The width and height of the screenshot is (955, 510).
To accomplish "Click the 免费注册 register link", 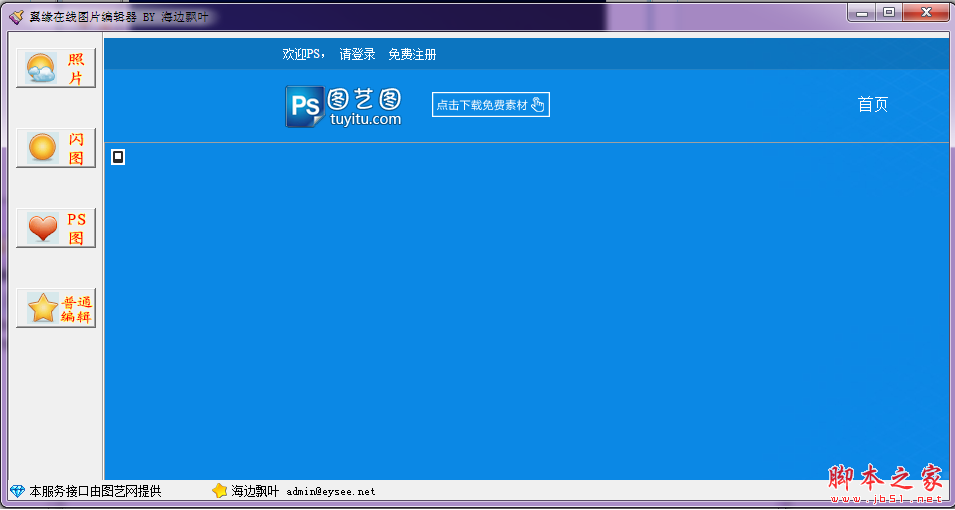I will [x=412, y=54].
